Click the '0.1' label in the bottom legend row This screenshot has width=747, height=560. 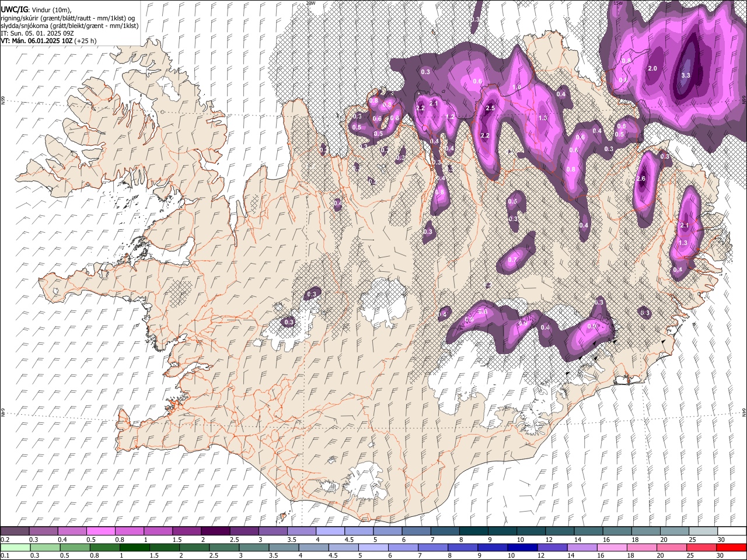click(5, 556)
